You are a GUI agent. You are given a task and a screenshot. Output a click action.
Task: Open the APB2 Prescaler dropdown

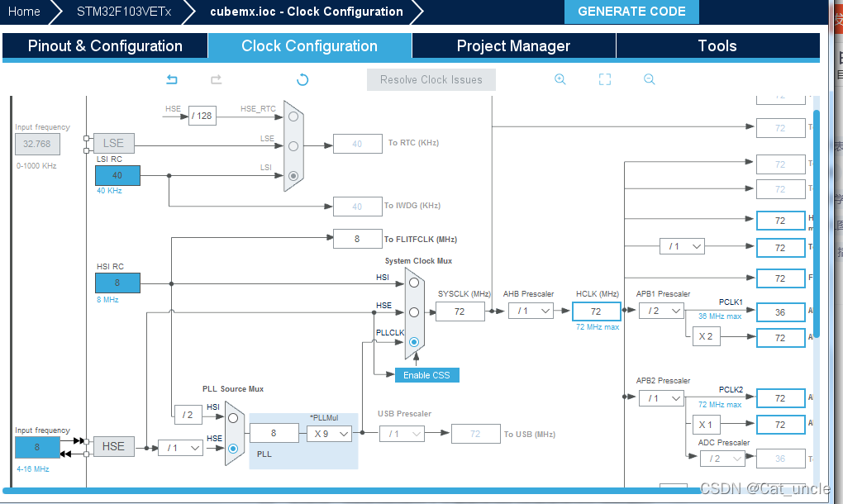[x=662, y=398]
